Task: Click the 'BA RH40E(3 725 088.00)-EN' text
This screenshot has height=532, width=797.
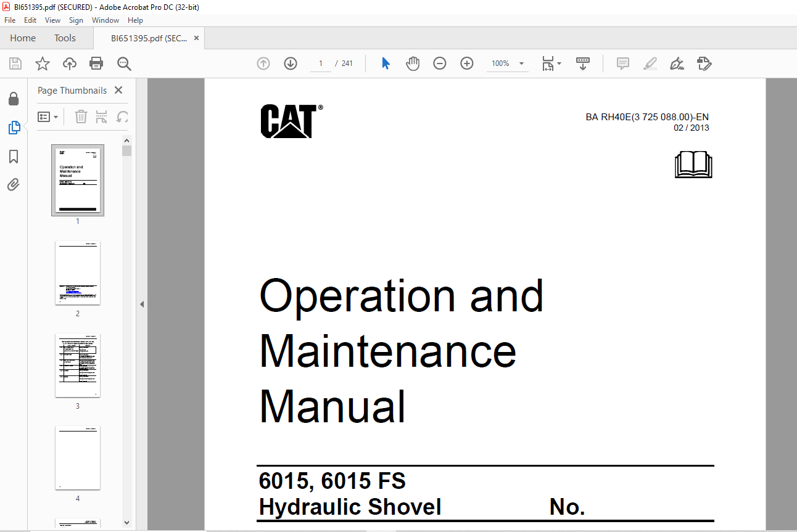Action: coord(647,117)
